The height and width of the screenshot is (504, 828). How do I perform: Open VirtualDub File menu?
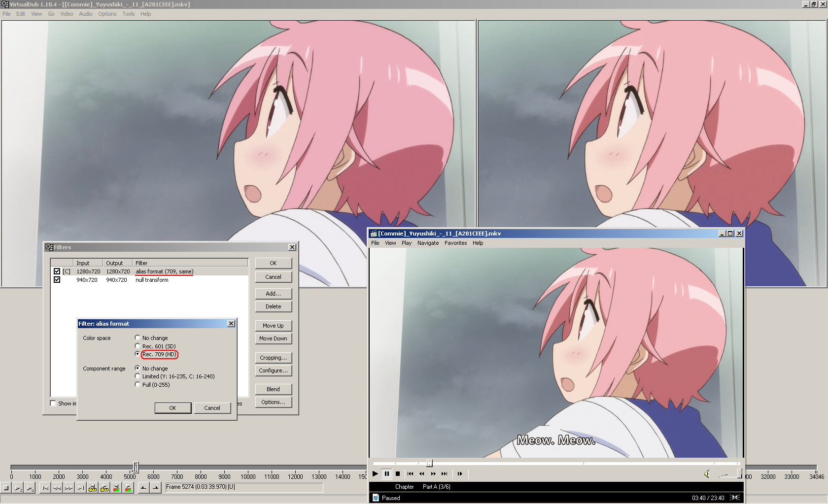[6, 14]
